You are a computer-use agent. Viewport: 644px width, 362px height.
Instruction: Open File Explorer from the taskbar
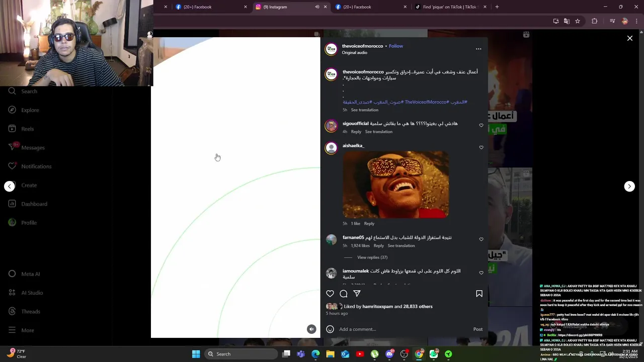click(330, 354)
